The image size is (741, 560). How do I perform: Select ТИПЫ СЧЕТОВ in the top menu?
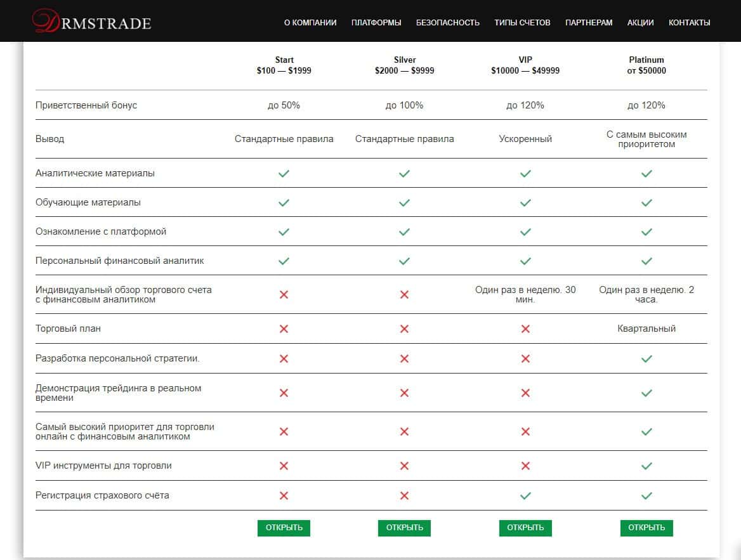click(x=522, y=22)
